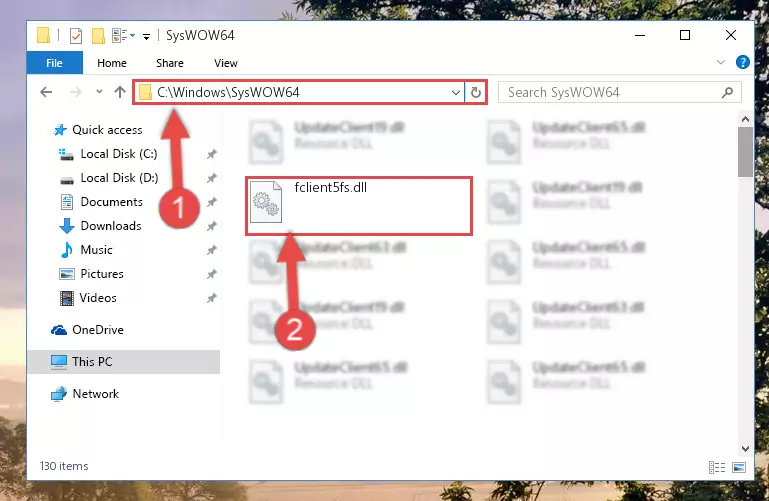Go back with the left arrow
The width and height of the screenshot is (769, 501).
46,92
